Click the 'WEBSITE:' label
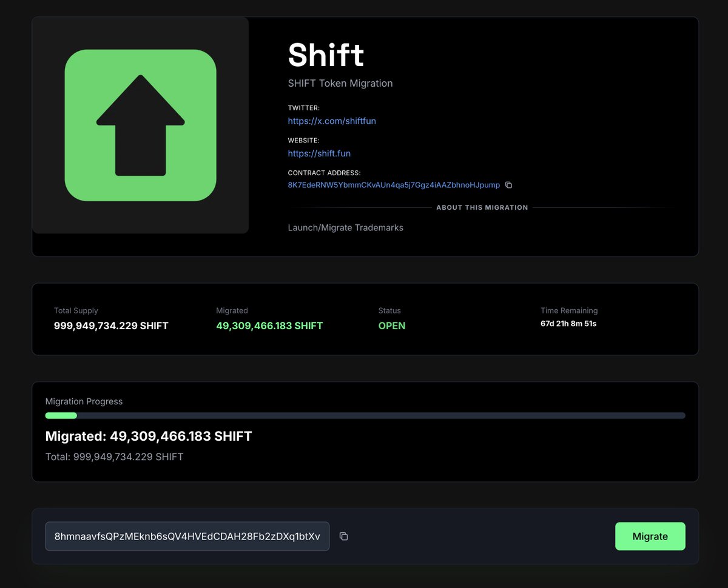Image resolution: width=728 pixels, height=588 pixels. point(303,141)
